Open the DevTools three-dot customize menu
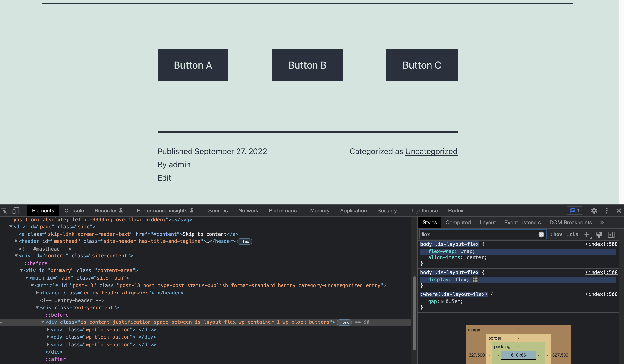 607,211
